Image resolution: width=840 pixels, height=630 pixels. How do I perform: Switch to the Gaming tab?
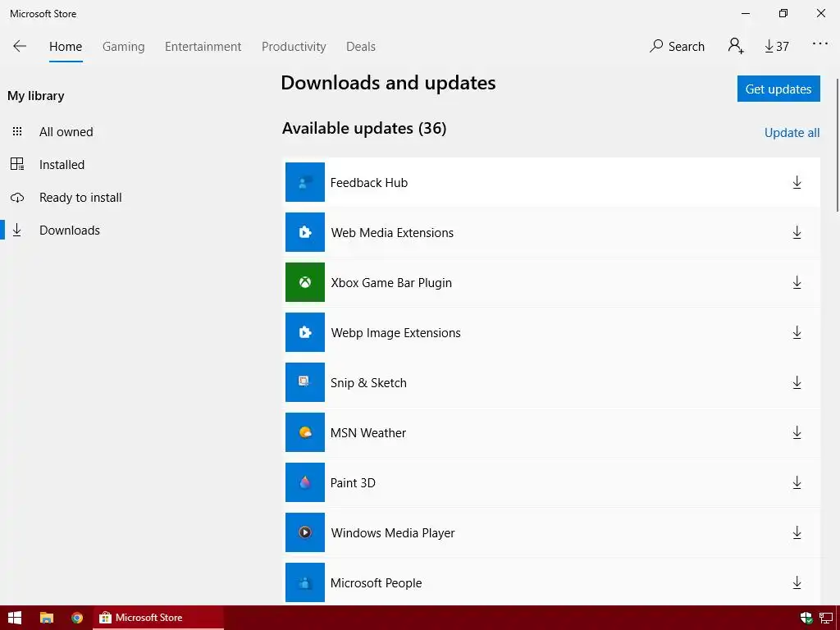123,47
